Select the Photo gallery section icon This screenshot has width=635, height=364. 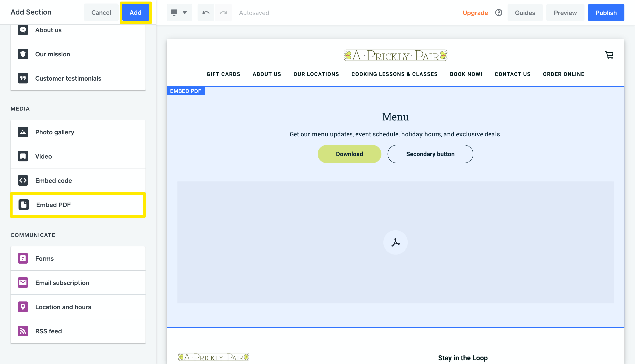[23, 132]
